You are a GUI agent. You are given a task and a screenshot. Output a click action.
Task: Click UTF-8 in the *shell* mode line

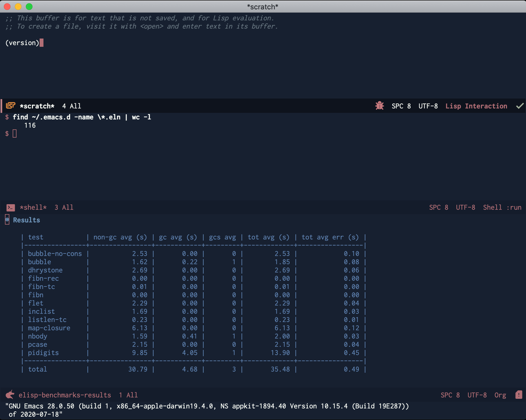tap(466, 207)
